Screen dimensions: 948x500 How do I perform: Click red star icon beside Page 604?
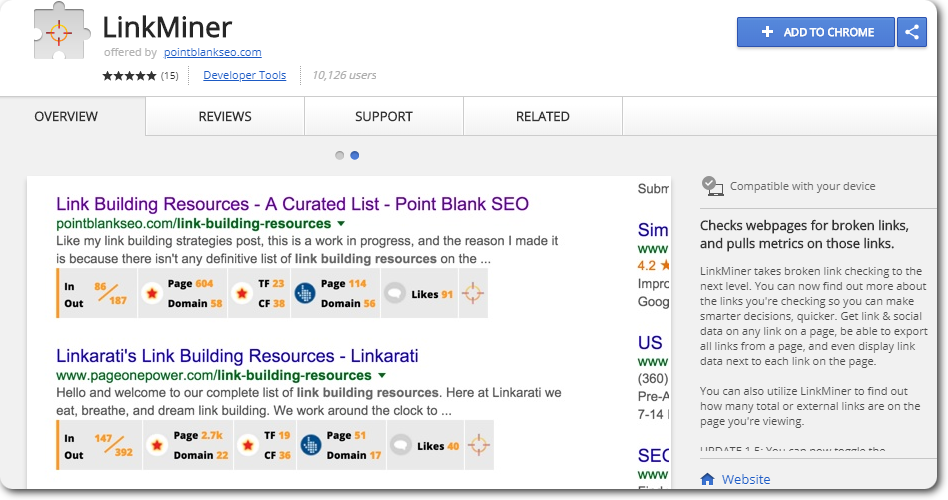(x=152, y=293)
